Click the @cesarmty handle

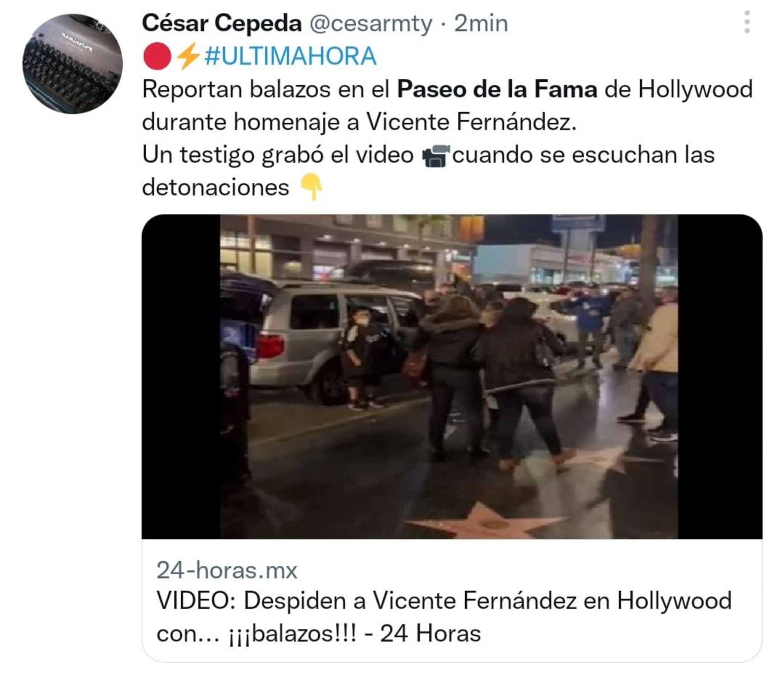pos(371,24)
